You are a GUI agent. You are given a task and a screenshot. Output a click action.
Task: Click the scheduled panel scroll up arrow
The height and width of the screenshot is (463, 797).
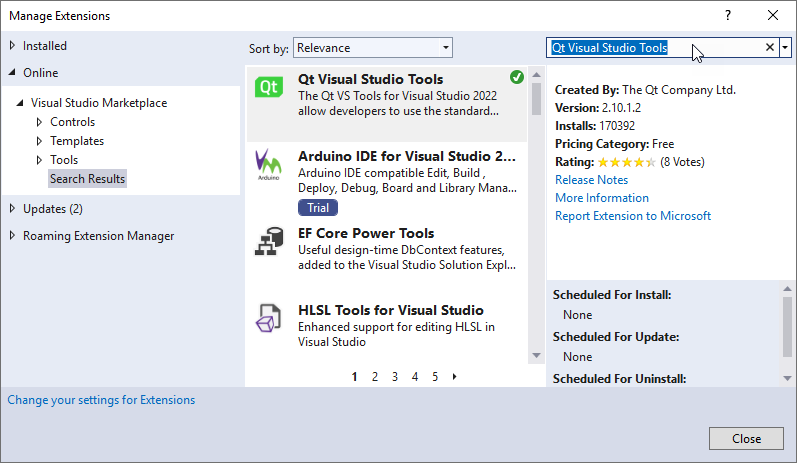787,289
